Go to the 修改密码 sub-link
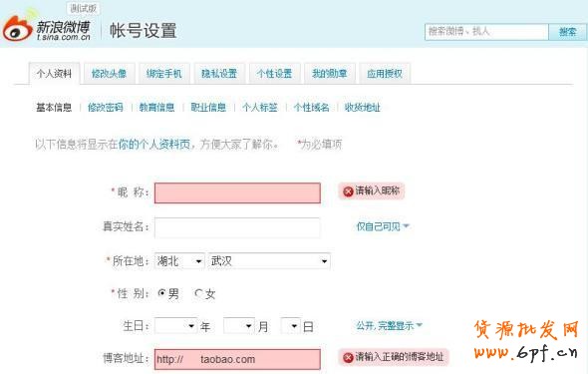Image resolution: width=588 pixels, height=374 pixels. tap(106, 108)
